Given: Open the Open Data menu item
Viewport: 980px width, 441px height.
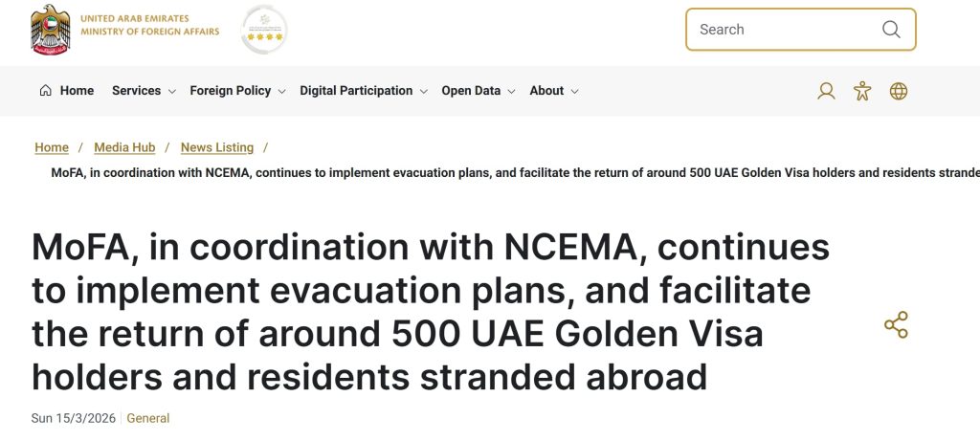Looking at the screenshot, I should click(x=471, y=91).
